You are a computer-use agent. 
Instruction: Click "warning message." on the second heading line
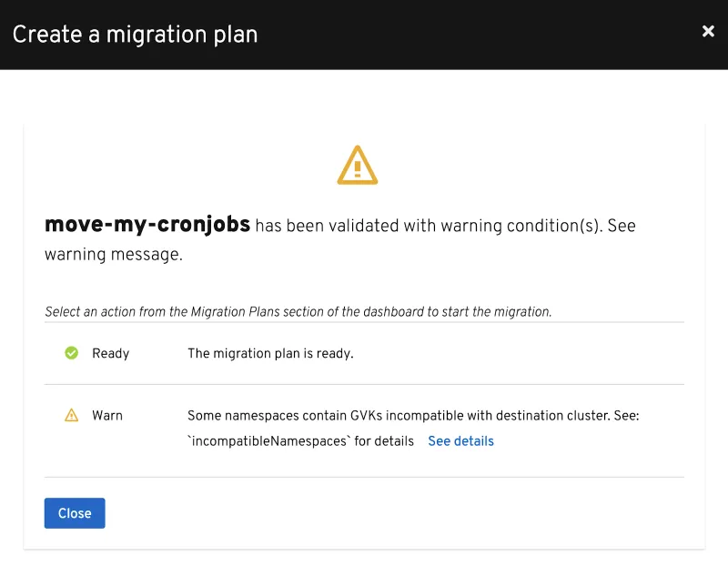(x=114, y=256)
